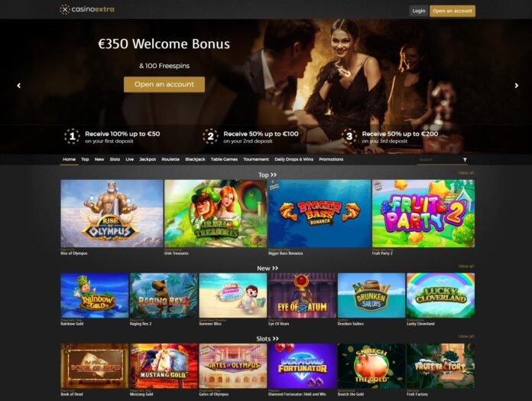The width and height of the screenshot is (532, 401).
Task: Advance to next banner slide arrow
Action: click(x=517, y=86)
